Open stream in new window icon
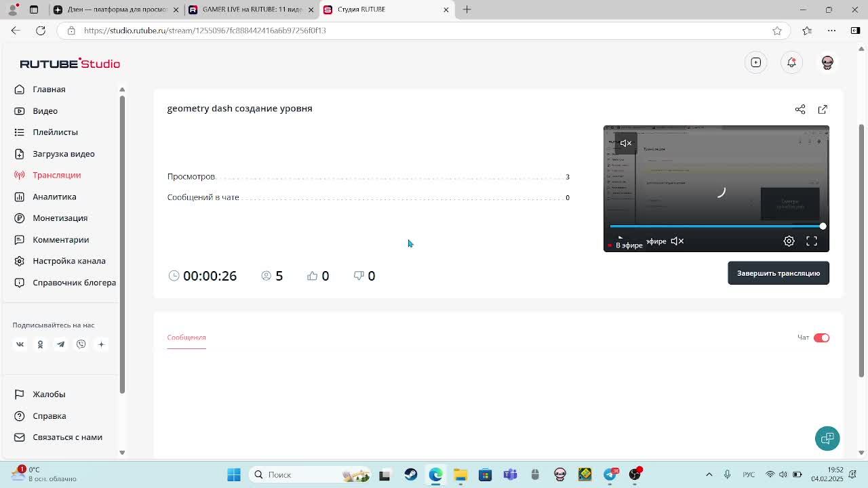 pyautogui.click(x=823, y=109)
